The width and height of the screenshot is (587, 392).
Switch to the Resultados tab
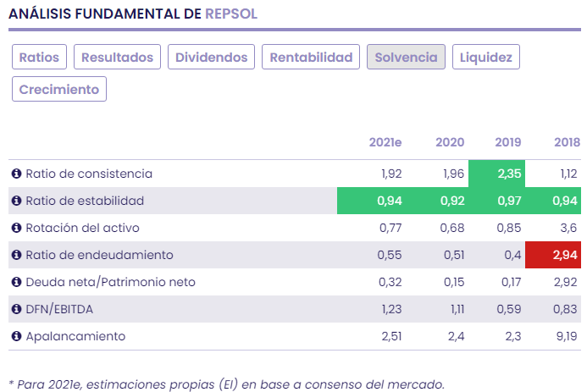tap(119, 57)
